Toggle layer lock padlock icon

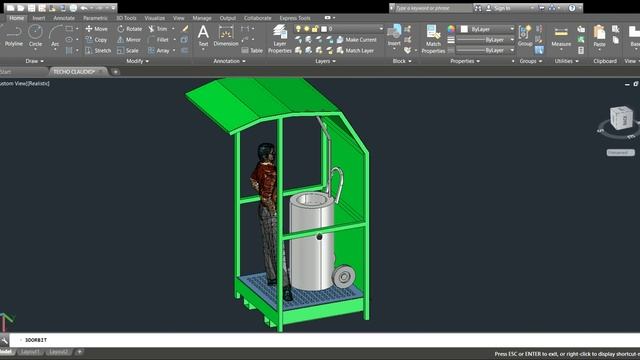point(315,29)
